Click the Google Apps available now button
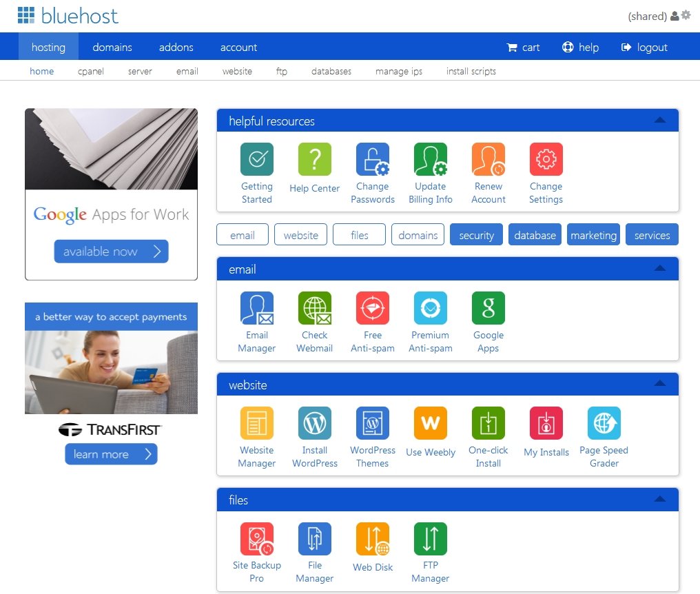This screenshot has width=700, height=594. pos(111,252)
